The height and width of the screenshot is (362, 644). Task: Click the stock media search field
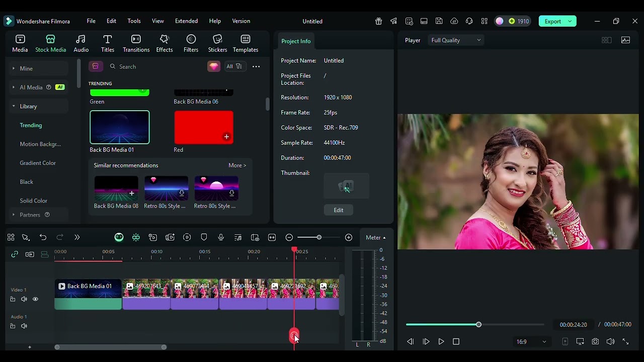[156, 66]
